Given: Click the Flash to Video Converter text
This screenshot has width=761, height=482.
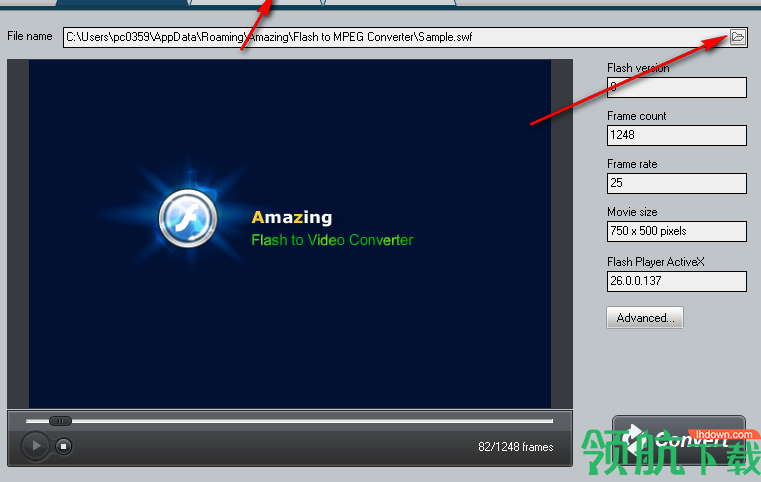Looking at the screenshot, I should (332, 240).
